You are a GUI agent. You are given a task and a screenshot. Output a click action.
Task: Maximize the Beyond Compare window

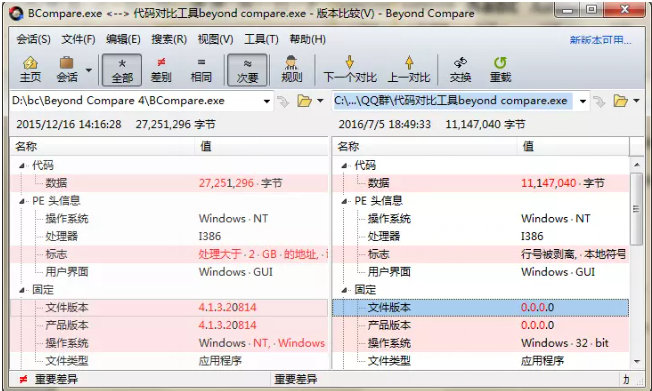tap(592, 9)
